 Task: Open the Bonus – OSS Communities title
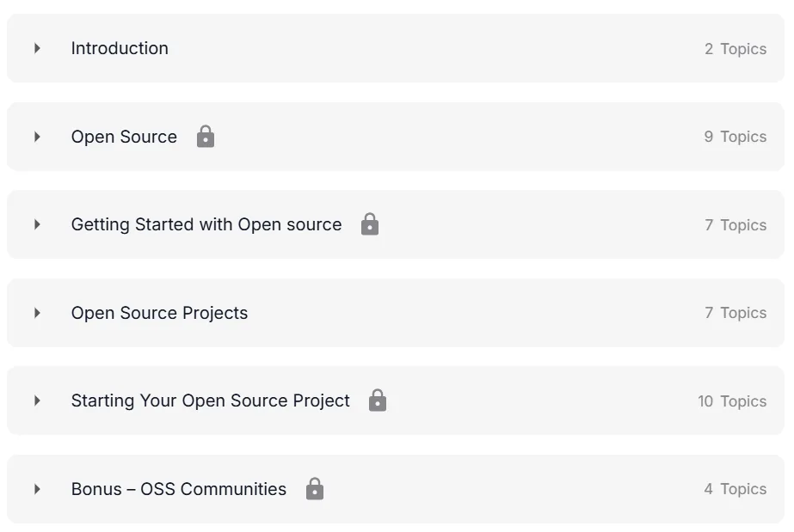click(x=179, y=489)
